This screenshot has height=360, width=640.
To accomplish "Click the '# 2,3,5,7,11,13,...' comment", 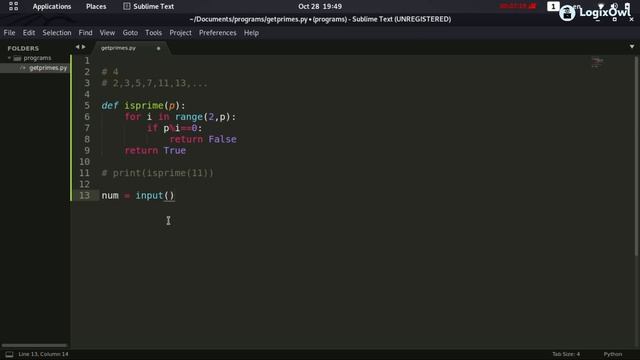I will click(x=154, y=83).
